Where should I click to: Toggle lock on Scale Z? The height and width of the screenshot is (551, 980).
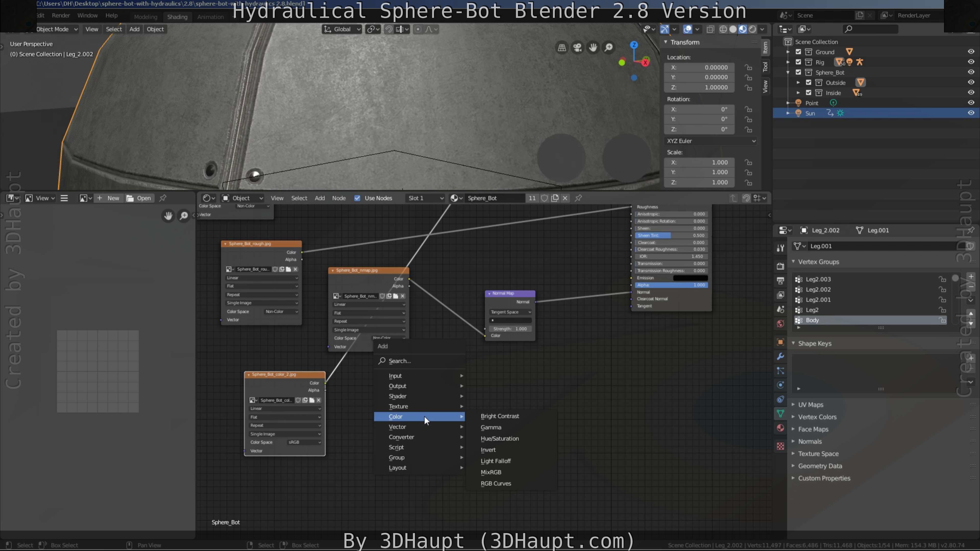point(748,183)
